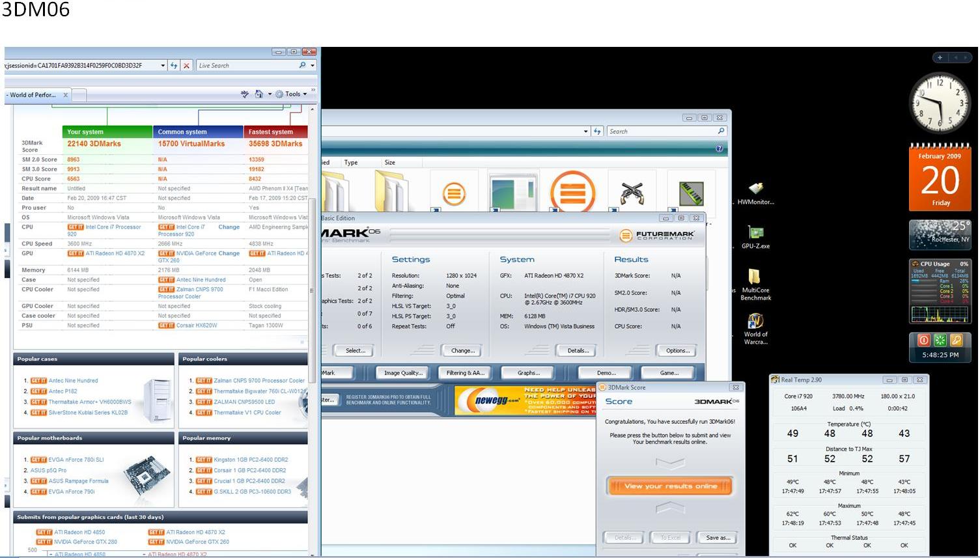
Task: Switch to the World of Perfor... browser tab
Action: (38, 95)
